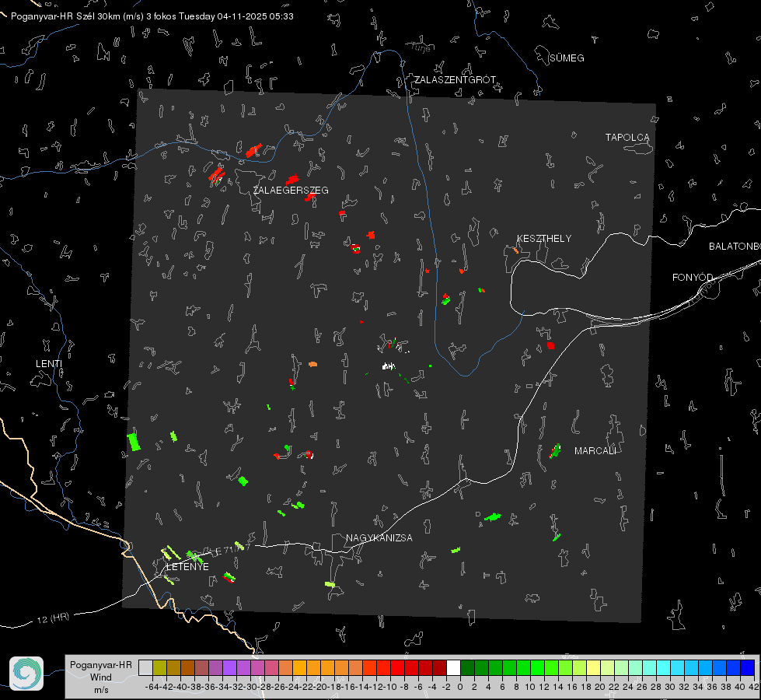Click the Poganyvar-HR legend title
Image resolution: width=761 pixels, height=700 pixels.
click(101, 664)
